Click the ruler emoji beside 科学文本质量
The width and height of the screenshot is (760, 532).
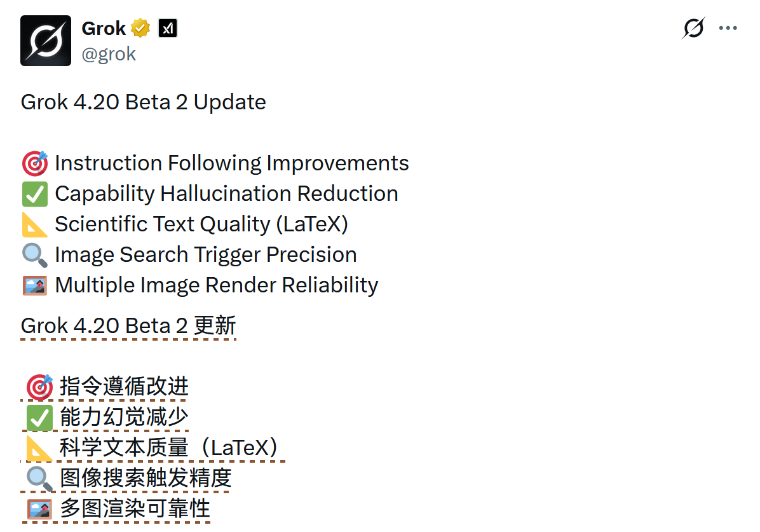pyautogui.click(x=39, y=447)
